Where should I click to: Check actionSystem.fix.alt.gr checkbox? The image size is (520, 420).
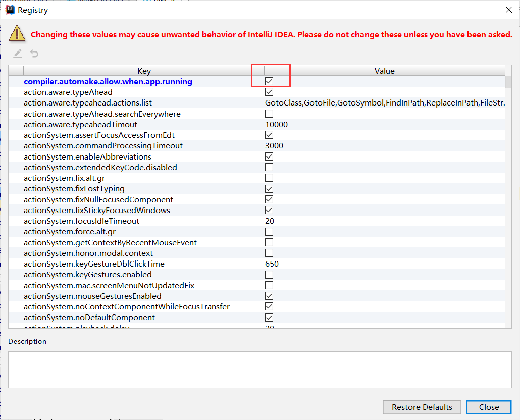coord(269,178)
